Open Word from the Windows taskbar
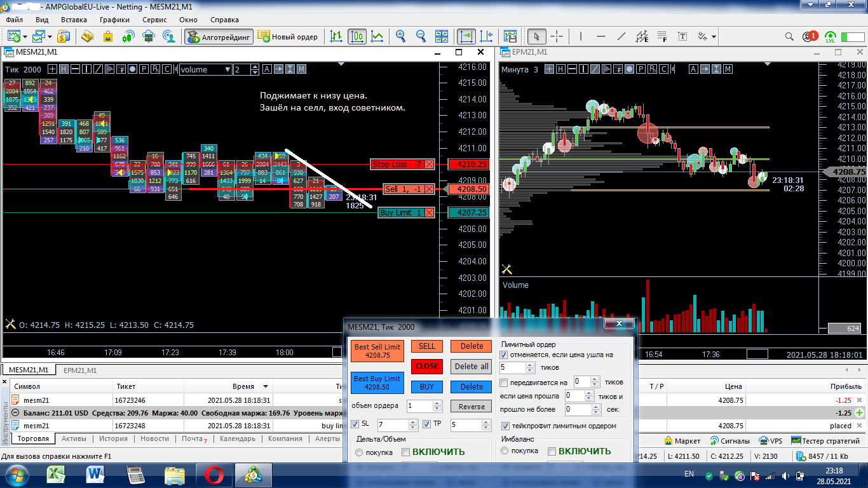This screenshot has height=488, width=868. [97, 474]
